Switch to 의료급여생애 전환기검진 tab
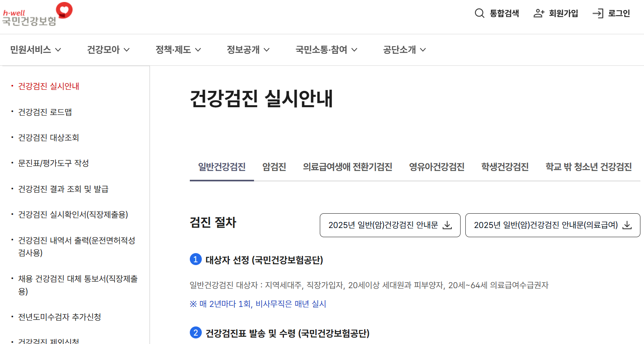 pos(348,167)
